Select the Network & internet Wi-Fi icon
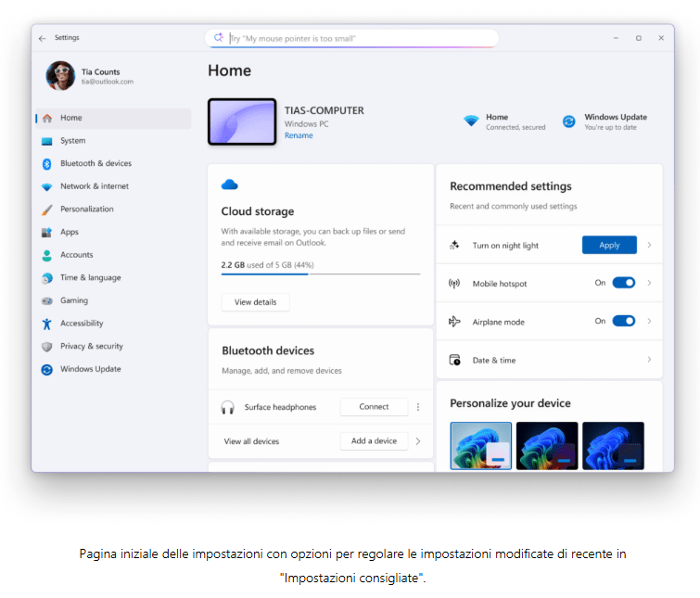700x598 pixels. click(46, 186)
